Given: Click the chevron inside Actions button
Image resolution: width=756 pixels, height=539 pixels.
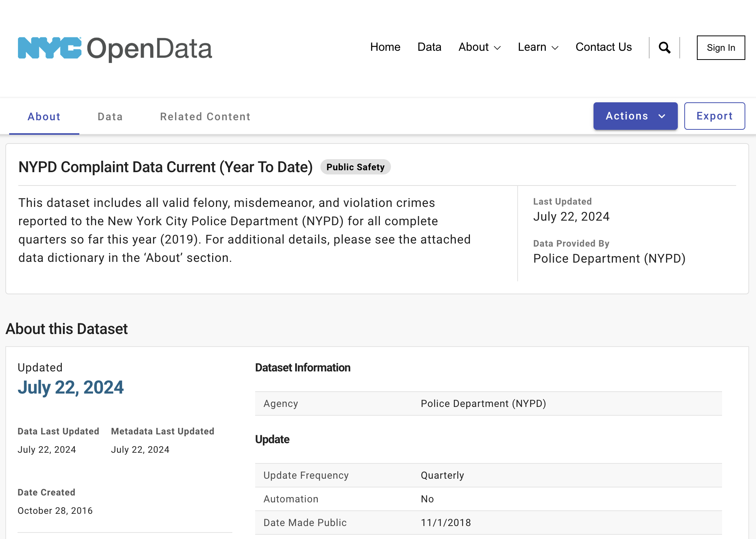Looking at the screenshot, I should [x=662, y=116].
